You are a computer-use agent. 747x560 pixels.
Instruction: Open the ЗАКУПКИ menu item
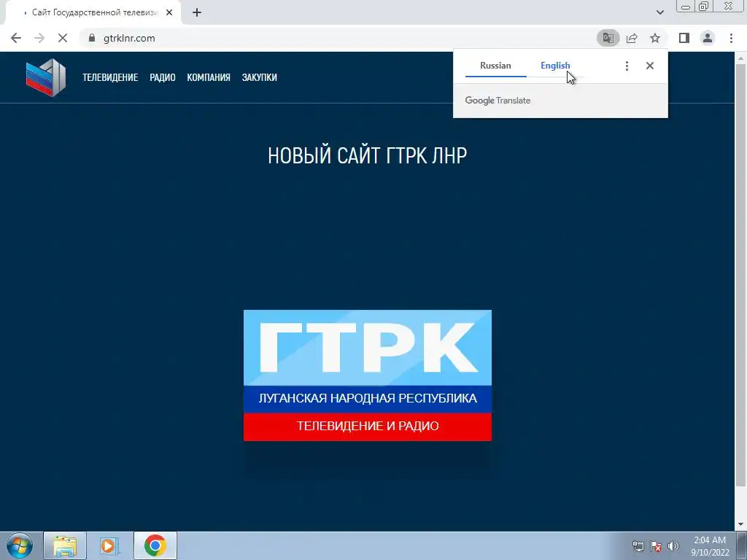coord(259,77)
